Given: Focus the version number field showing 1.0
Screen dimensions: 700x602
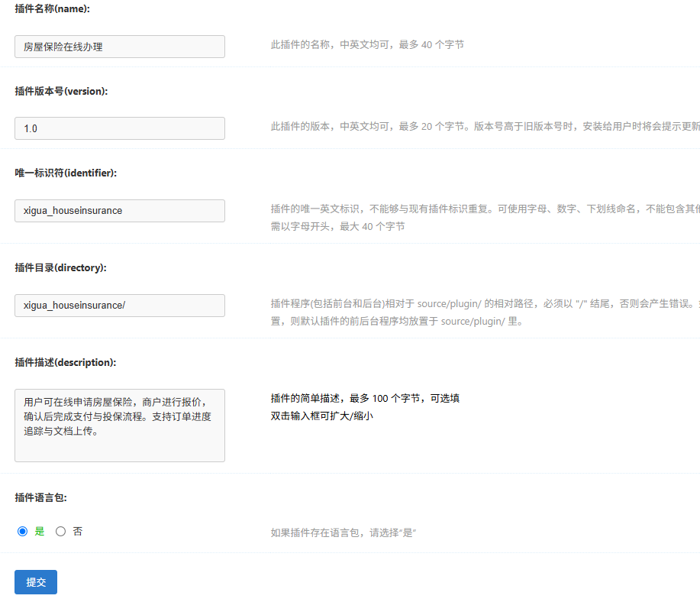Looking at the screenshot, I should coord(120,128).
